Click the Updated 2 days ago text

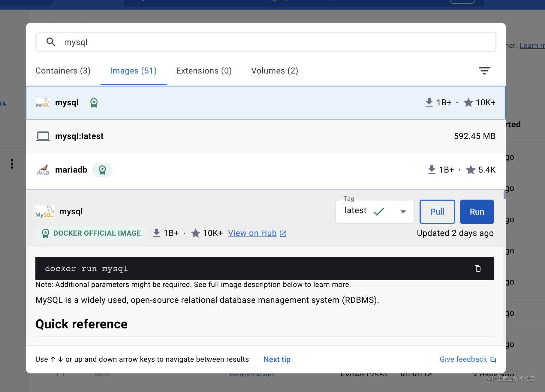pos(455,233)
